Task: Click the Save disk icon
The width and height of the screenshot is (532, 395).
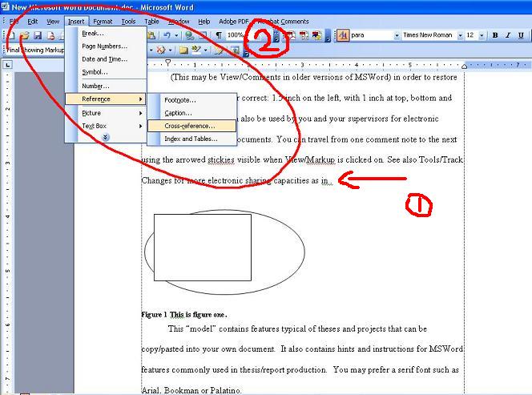Action: [x=38, y=36]
